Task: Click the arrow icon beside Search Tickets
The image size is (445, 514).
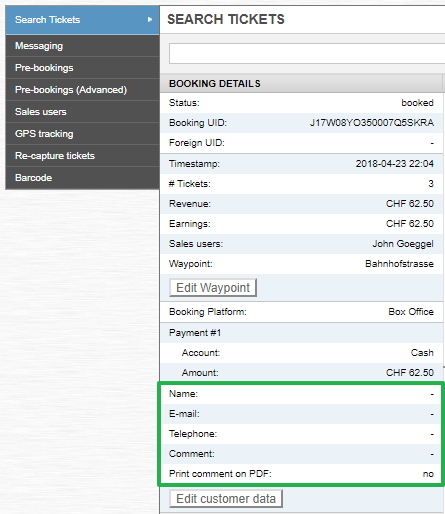Action: (150, 20)
